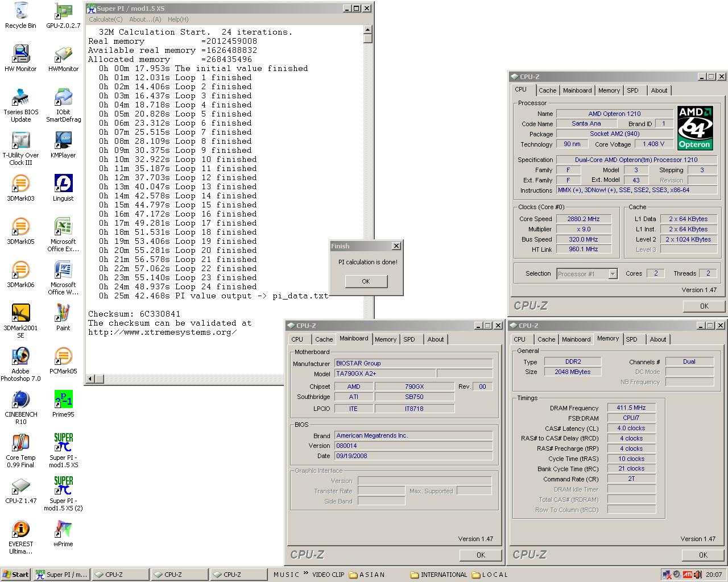Launch EVEREST Ultimate shortcut
Viewport: 728px width, 582px height.
(x=20, y=537)
